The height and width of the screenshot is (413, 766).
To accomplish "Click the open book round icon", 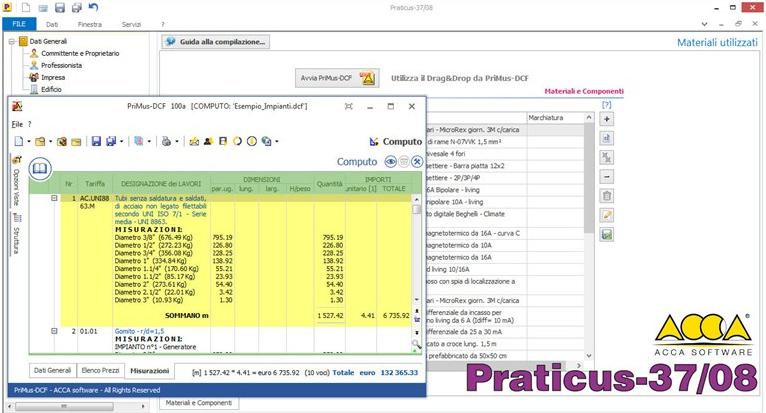I will pyautogui.click(x=40, y=169).
